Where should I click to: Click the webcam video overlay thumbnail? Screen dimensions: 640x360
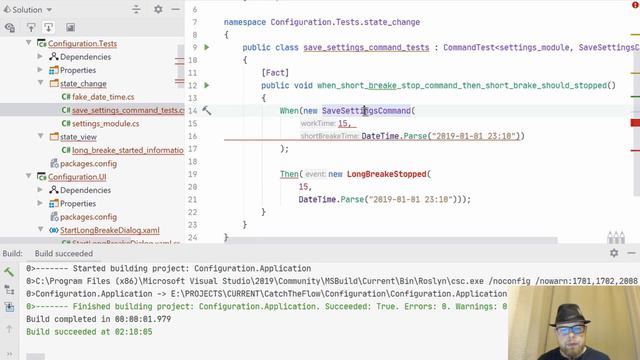574,323
